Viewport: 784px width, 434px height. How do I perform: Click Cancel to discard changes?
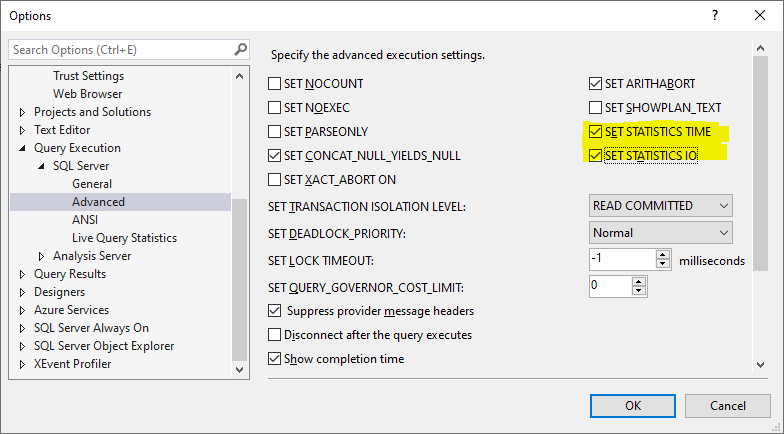(x=728, y=406)
